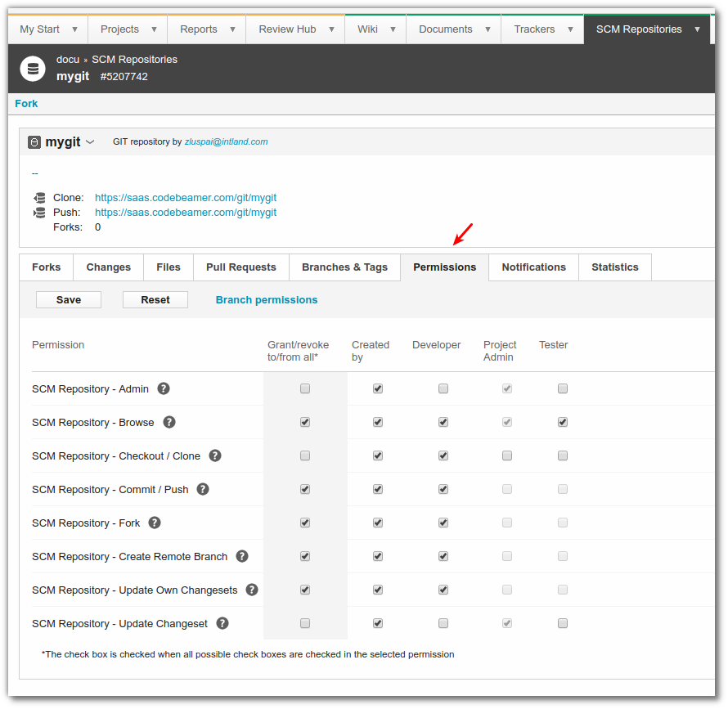Viewport: 728px width, 709px height.
Task: Open help for Checkout / Clone permission
Action: click(215, 455)
